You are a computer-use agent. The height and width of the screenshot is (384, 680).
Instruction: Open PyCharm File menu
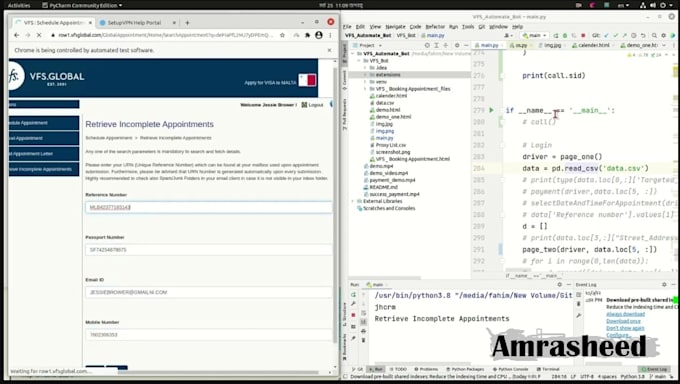coord(347,27)
